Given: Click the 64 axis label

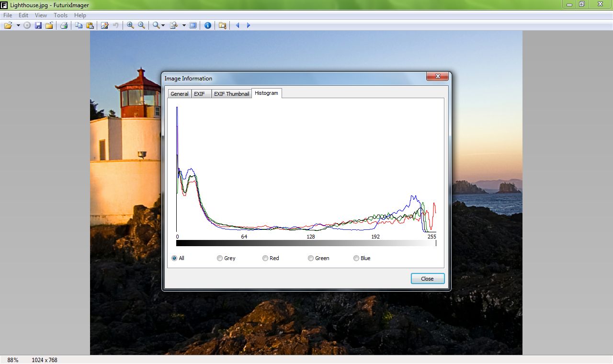Looking at the screenshot, I should coord(244,237).
